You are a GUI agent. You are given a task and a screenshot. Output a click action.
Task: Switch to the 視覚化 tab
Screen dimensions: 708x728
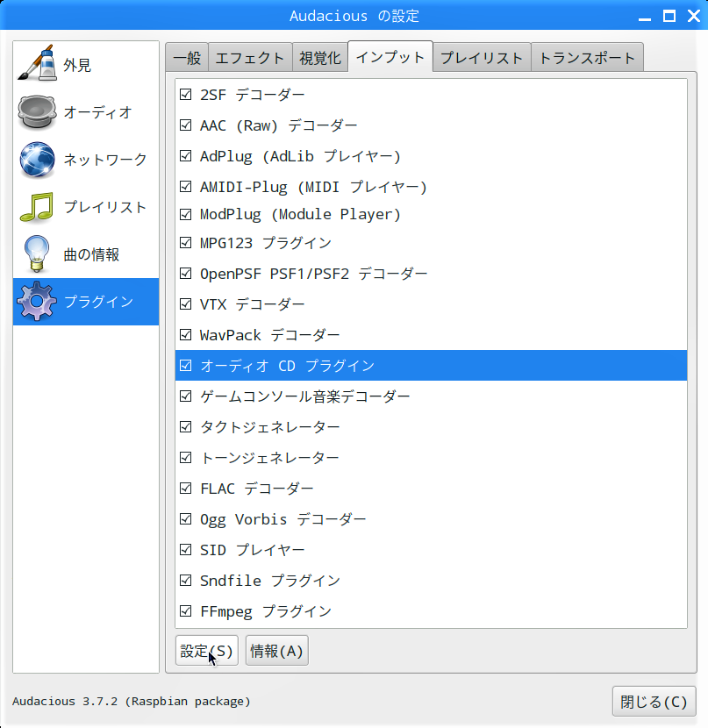(319, 58)
